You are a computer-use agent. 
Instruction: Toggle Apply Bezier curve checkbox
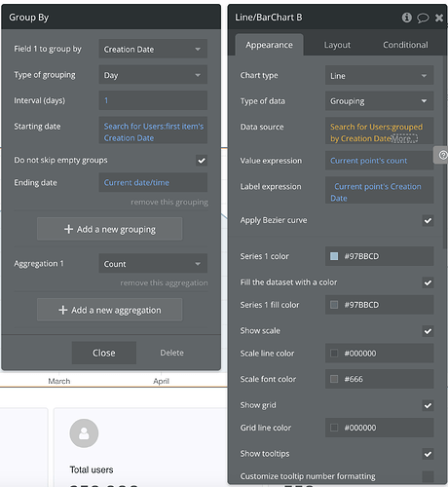click(428, 220)
